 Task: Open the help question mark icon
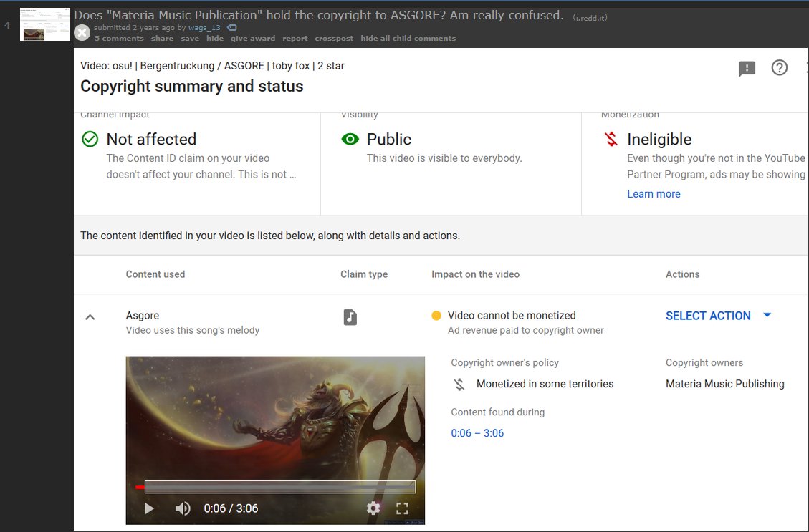point(780,68)
